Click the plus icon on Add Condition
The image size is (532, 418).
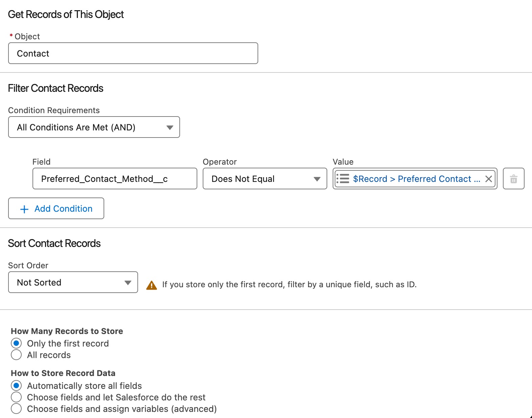[24, 209]
